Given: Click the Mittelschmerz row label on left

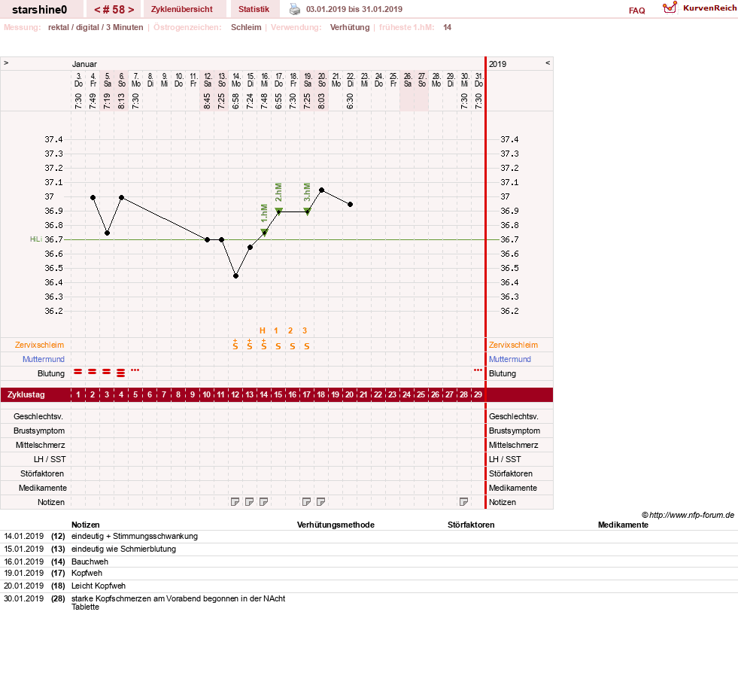Looking at the screenshot, I should 40,445.
